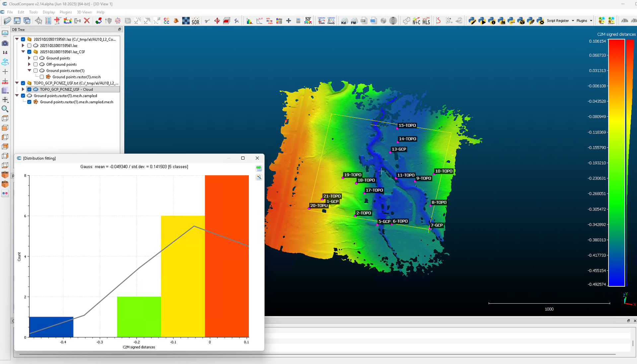This screenshot has height=364, width=637.
Task: Check the 20251022083159561.laz cloud checkbox
Action: (x=29, y=45)
